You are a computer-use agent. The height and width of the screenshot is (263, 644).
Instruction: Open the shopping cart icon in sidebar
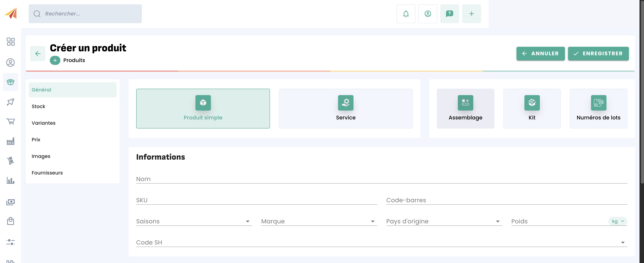tap(11, 122)
